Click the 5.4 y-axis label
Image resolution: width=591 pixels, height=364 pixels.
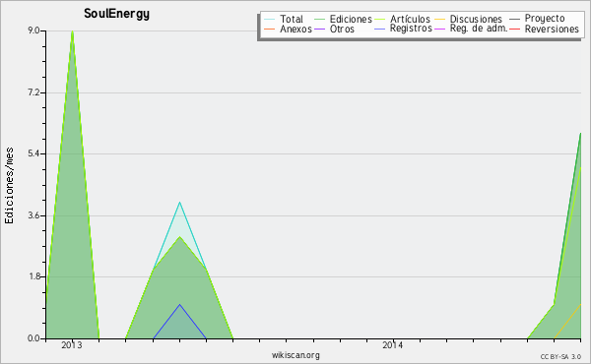(33, 153)
